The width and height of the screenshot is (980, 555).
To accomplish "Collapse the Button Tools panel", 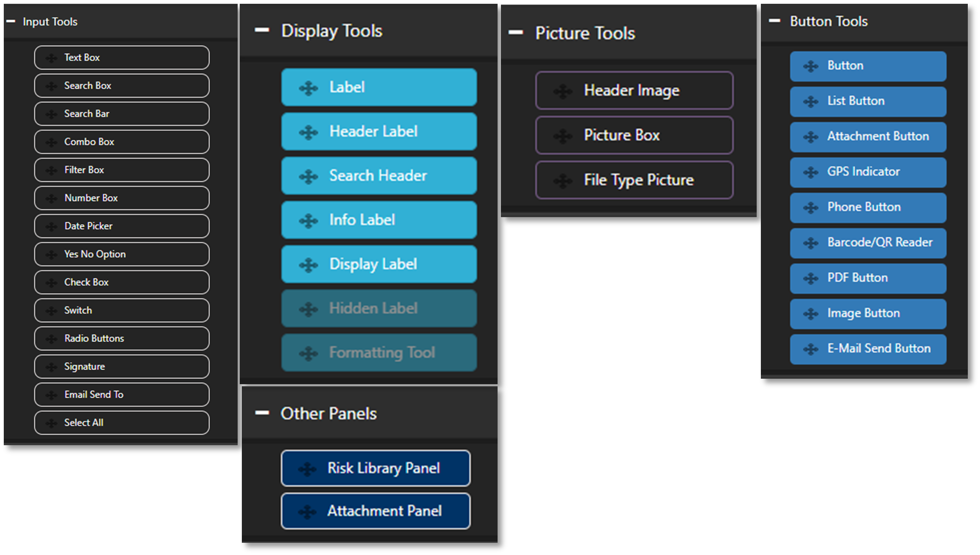I will pos(774,21).
